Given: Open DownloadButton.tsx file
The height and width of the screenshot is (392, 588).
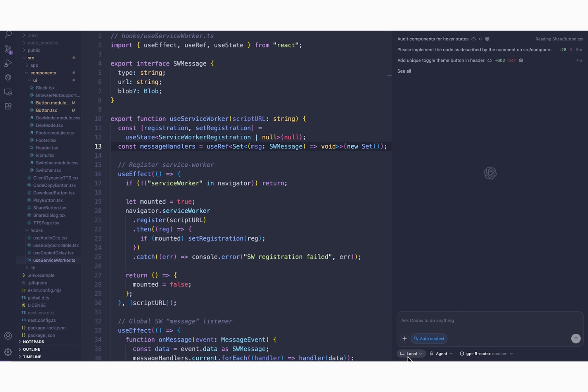Looking at the screenshot, I should coord(54,193).
